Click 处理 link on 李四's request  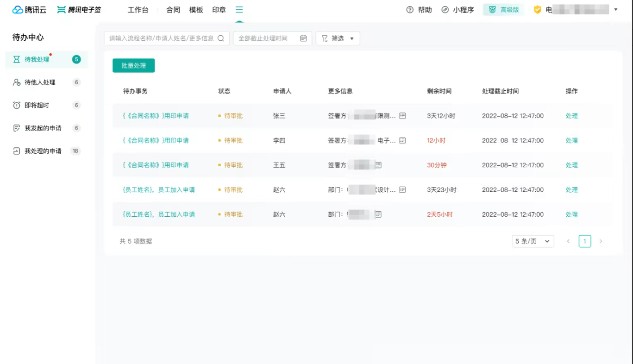click(571, 140)
